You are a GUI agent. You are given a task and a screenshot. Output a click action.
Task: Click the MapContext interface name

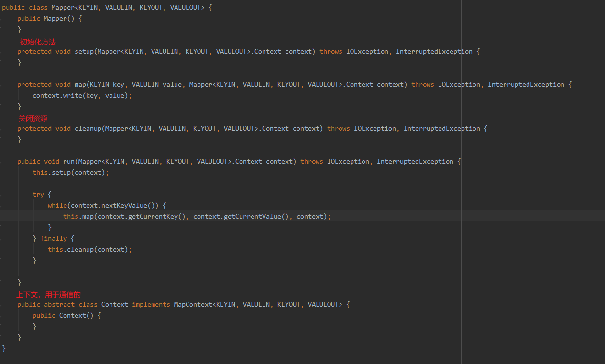click(193, 304)
